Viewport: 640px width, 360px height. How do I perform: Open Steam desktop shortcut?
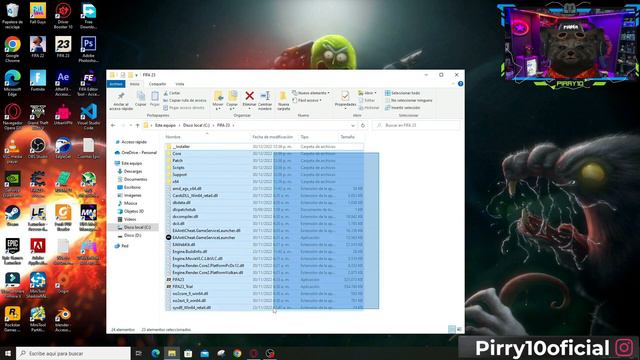coord(13,216)
